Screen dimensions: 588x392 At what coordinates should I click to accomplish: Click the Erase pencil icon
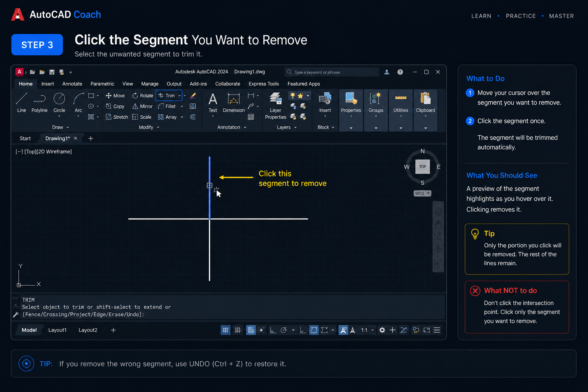click(x=193, y=96)
